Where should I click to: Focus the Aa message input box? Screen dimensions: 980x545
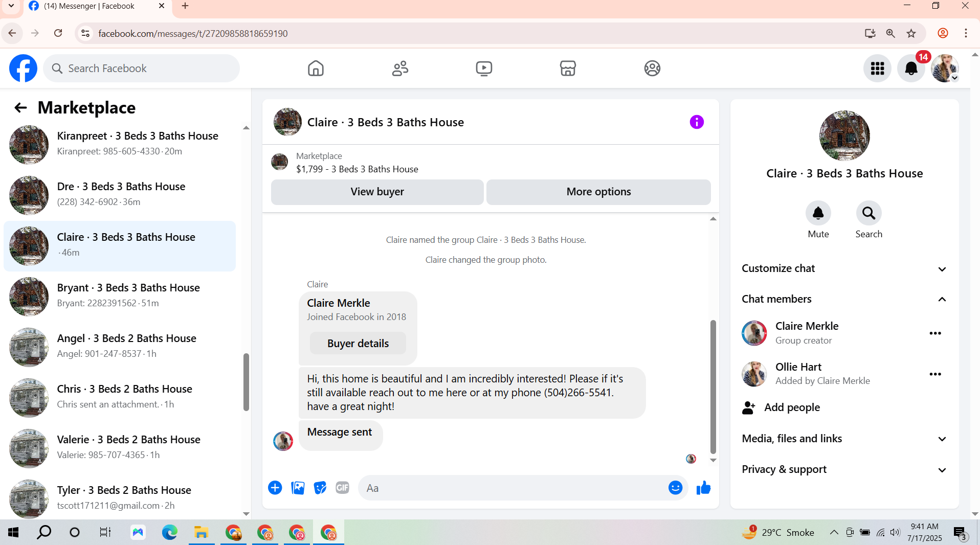coord(514,488)
